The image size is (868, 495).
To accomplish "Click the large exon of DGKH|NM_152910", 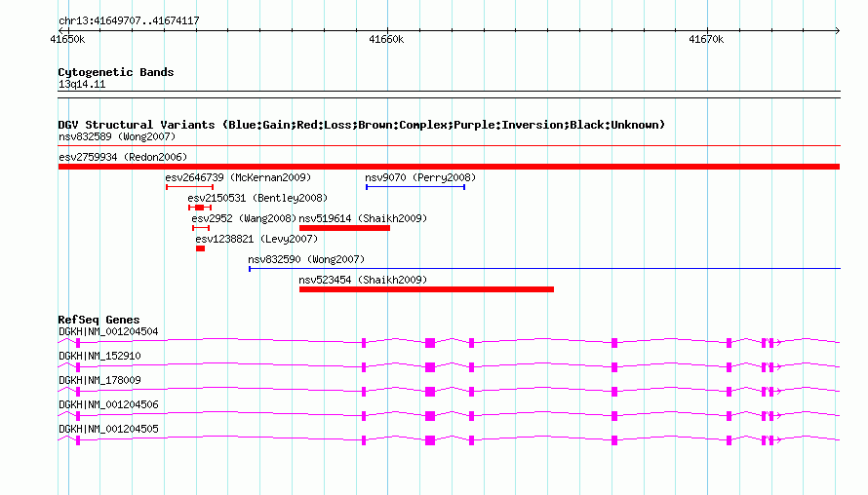I will [x=430, y=367].
